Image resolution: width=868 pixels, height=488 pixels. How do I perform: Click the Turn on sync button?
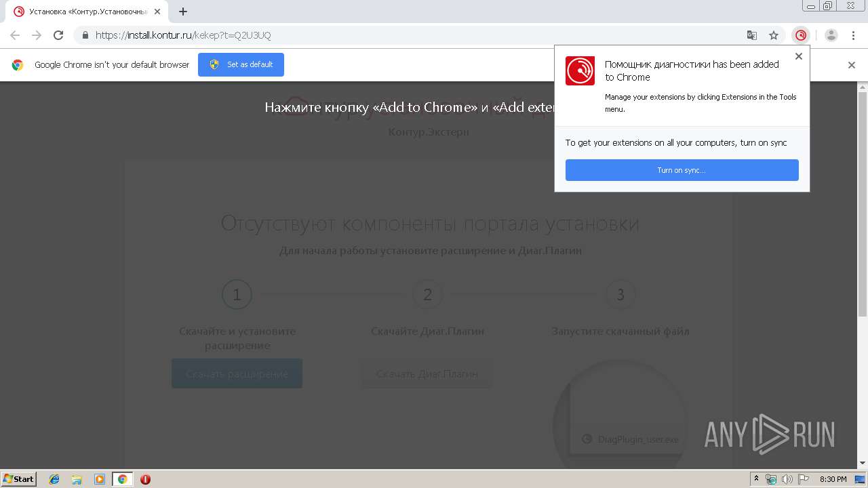pyautogui.click(x=682, y=170)
